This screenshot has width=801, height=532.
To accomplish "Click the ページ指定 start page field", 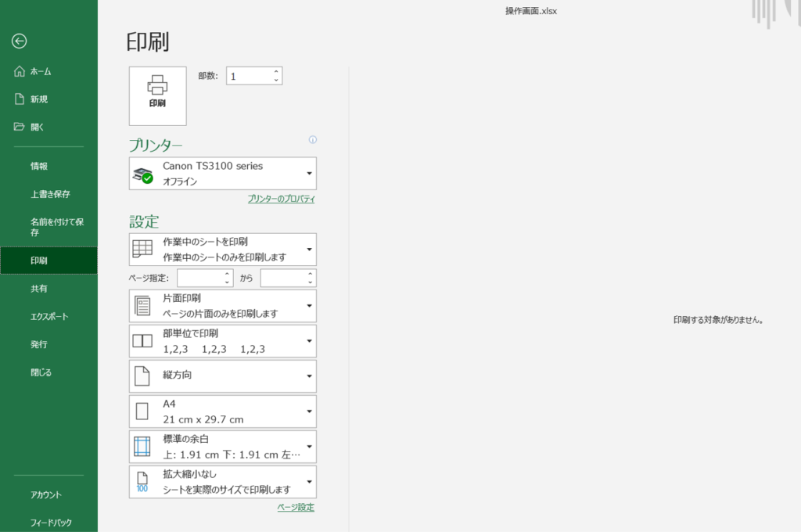I will click(x=199, y=278).
